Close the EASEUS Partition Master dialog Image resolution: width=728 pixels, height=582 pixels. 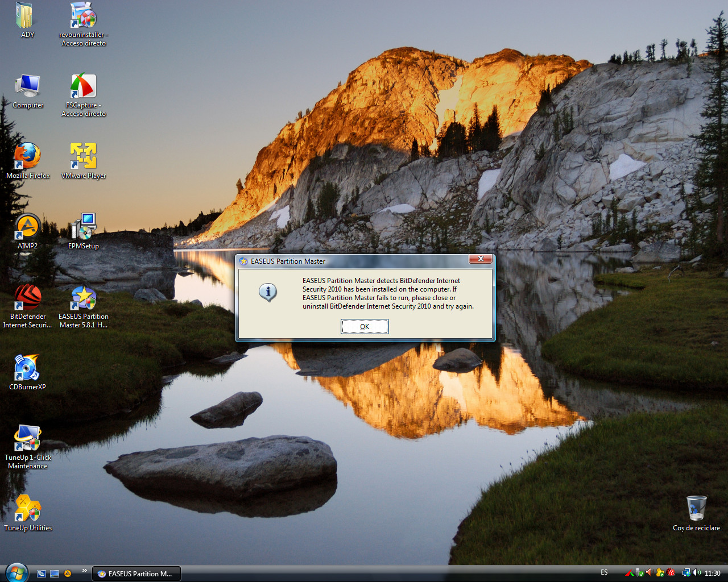[x=481, y=259]
